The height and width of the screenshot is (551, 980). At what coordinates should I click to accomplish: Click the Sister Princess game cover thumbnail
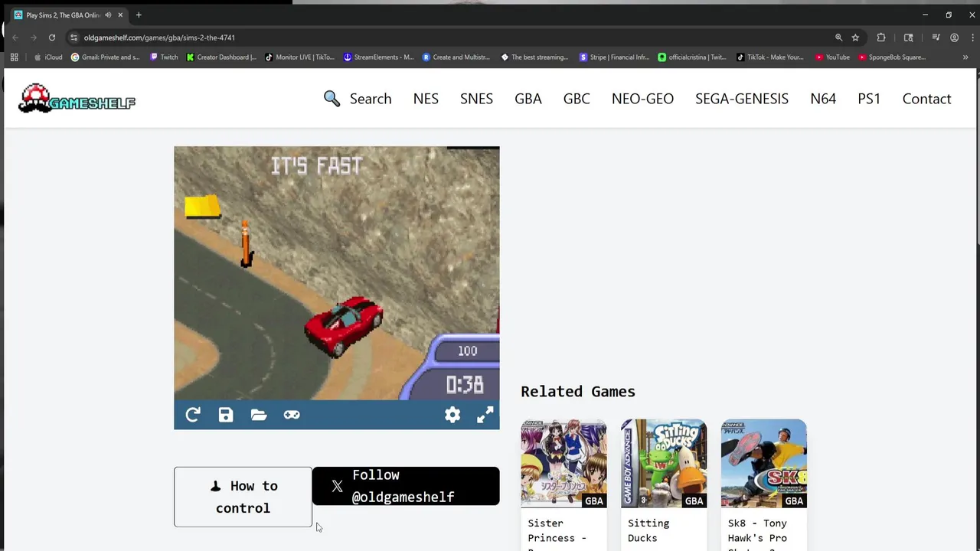563,464
